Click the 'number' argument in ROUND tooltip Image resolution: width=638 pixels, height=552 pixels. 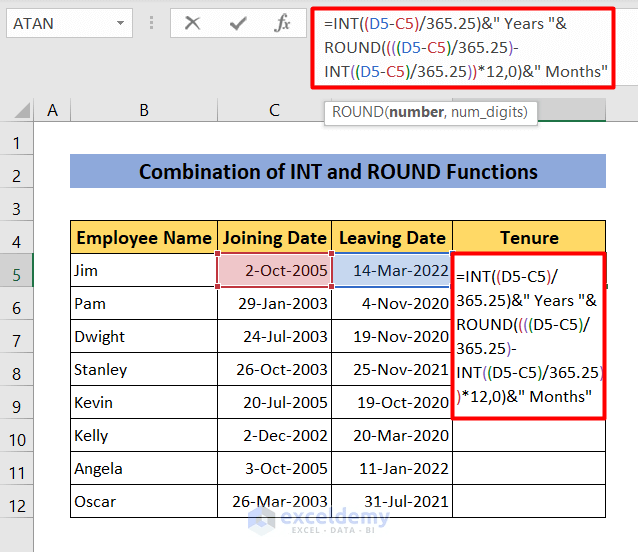(416, 112)
